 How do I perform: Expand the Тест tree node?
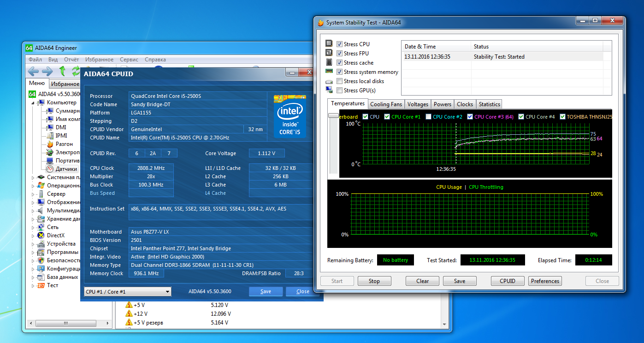click(33, 285)
